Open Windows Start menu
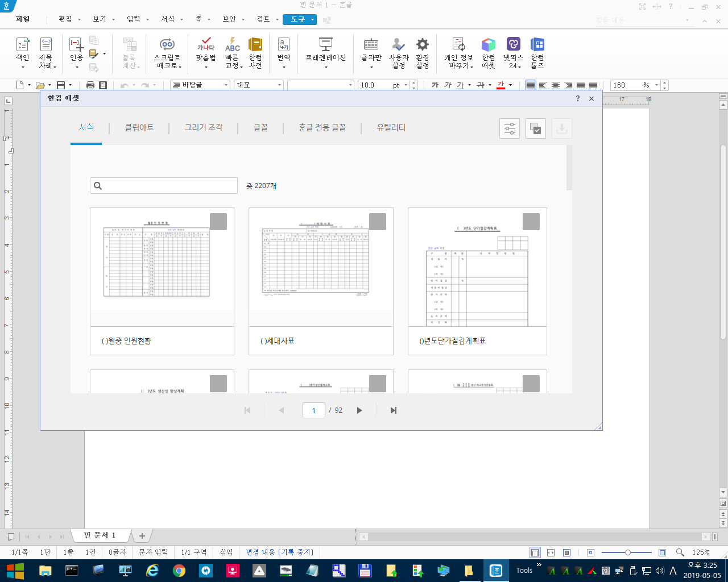 click(15, 571)
